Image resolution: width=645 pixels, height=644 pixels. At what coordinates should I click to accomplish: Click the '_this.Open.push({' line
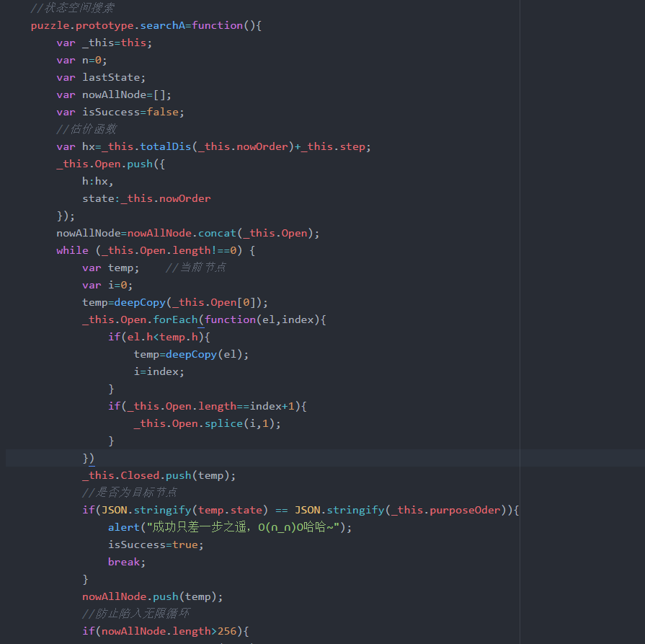pos(111,164)
